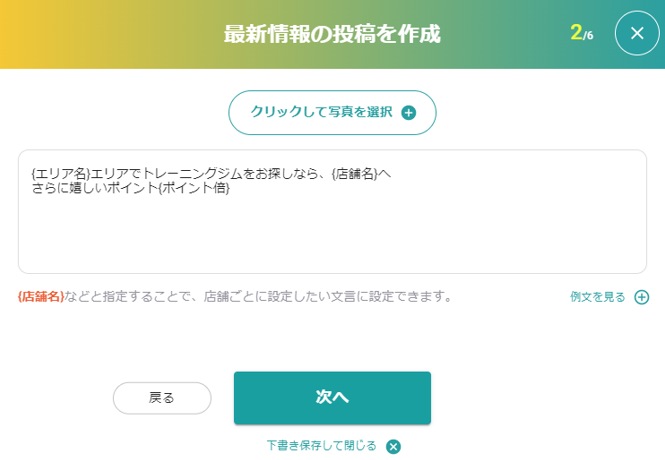Click the 最新情報の投稿を作成 header title
665x460 pixels.
332,34
